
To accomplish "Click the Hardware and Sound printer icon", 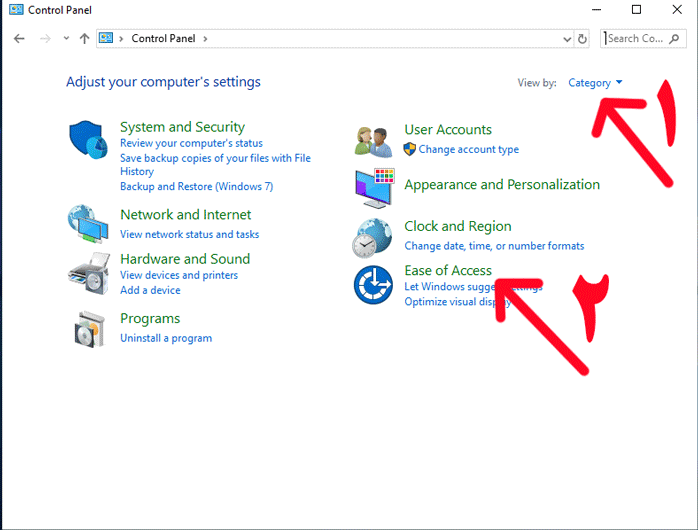I will 87,271.
